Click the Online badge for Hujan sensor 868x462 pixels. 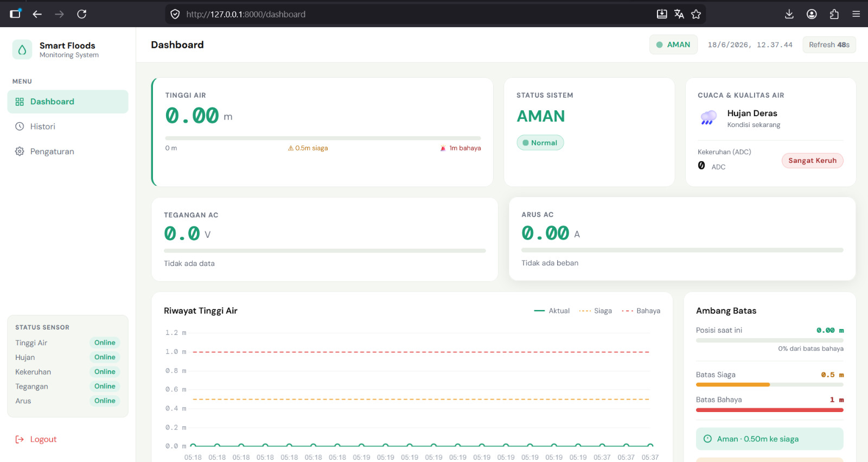click(105, 357)
